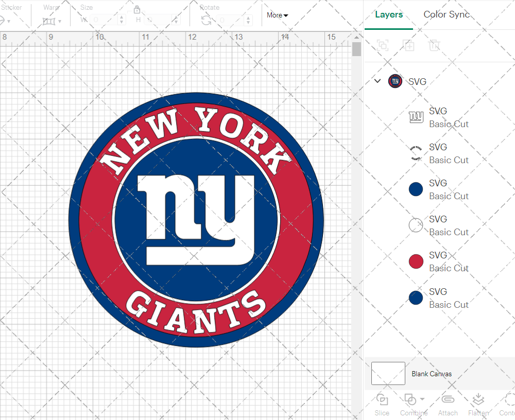Click the width W input field

104,20
